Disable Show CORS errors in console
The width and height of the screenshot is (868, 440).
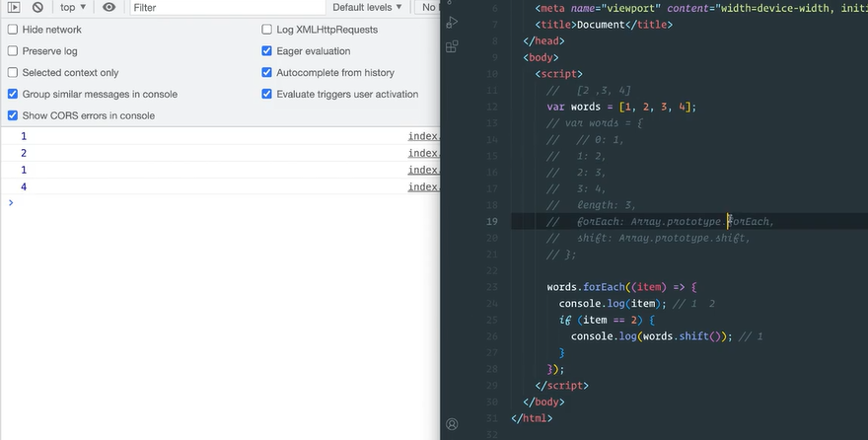(x=13, y=115)
